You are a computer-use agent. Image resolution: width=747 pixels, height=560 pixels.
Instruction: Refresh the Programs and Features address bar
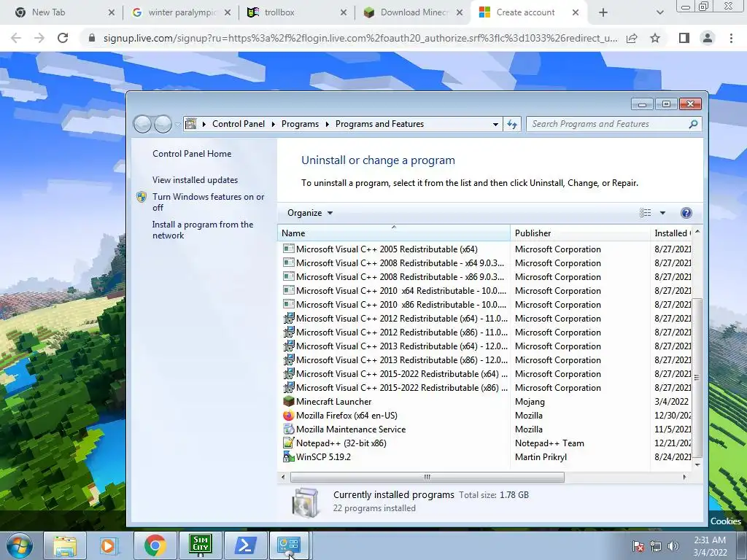click(512, 124)
